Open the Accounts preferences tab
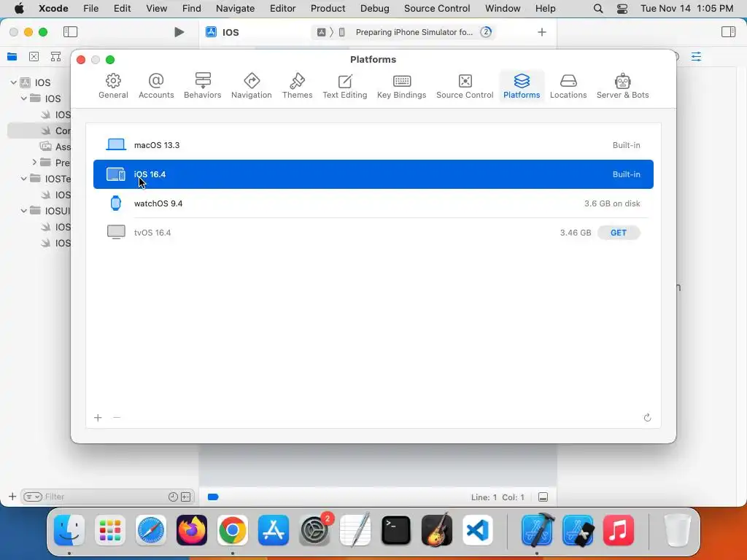Screen dimensions: 747x560 156,86
